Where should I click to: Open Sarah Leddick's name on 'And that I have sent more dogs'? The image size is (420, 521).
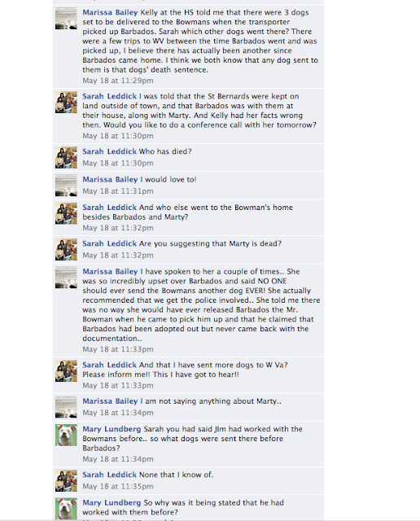click(109, 365)
